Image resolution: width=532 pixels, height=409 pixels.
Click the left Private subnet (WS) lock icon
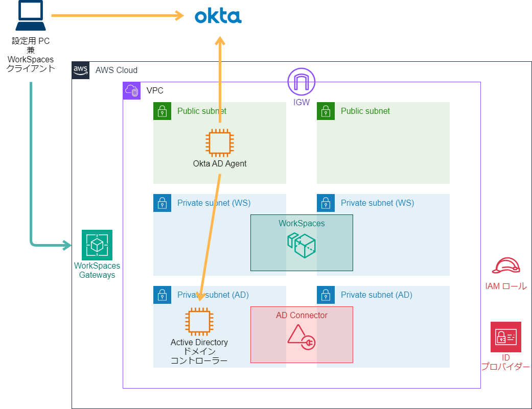point(162,203)
